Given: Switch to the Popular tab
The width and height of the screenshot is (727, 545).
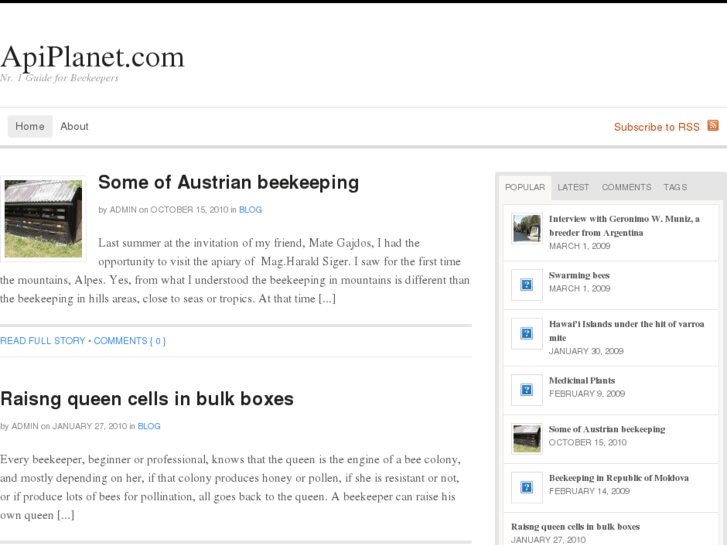Looking at the screenshot, I should [x=525, y=187].
